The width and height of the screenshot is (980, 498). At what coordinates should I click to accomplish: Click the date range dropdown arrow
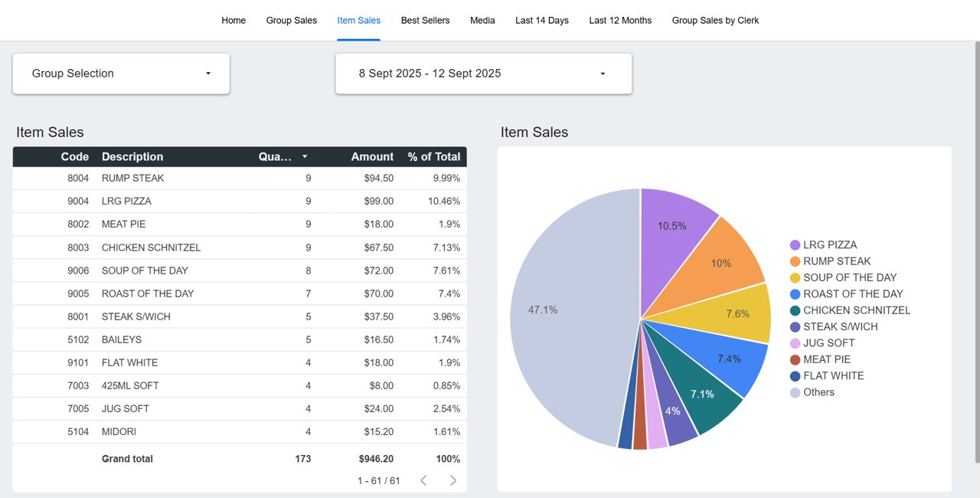[603, 74]
